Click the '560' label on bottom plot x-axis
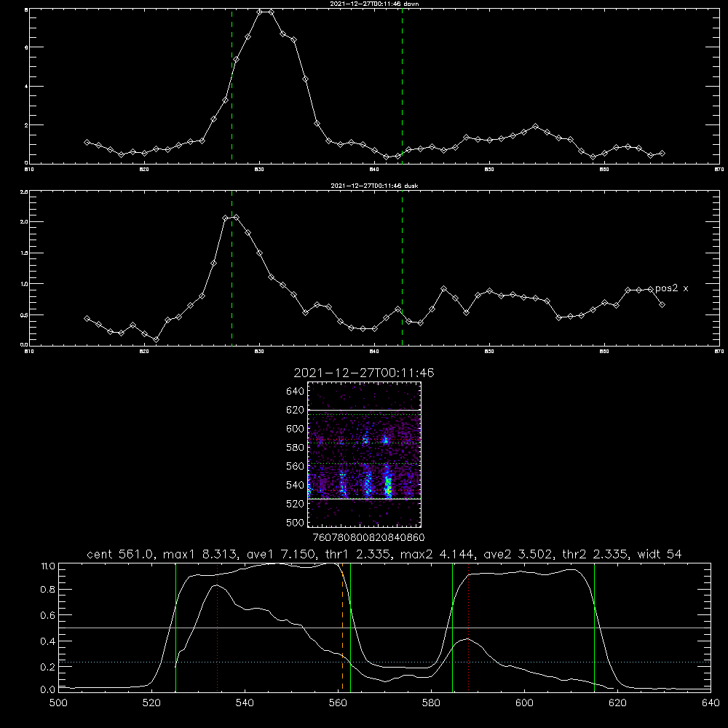Viewport: 728px width, 728px height. click(338, 703)
